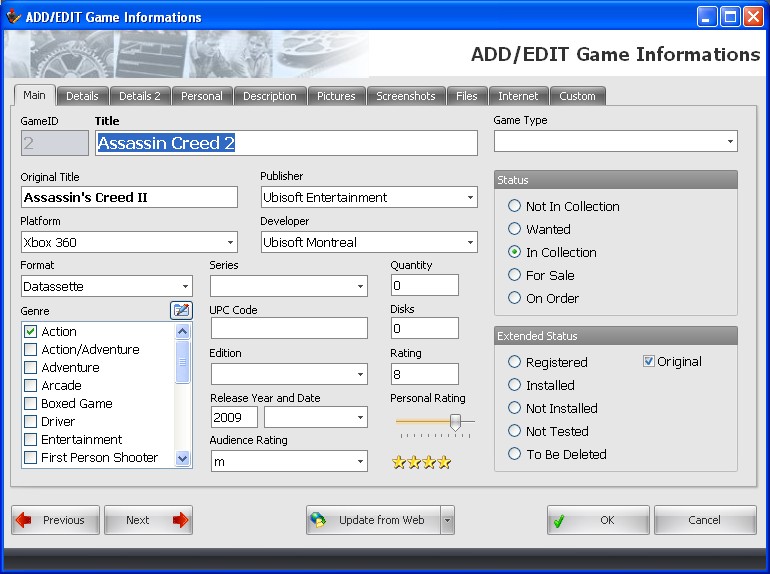The image size is (770, 574).
Task: Select the Main tab
Action: tap(34, 95)
